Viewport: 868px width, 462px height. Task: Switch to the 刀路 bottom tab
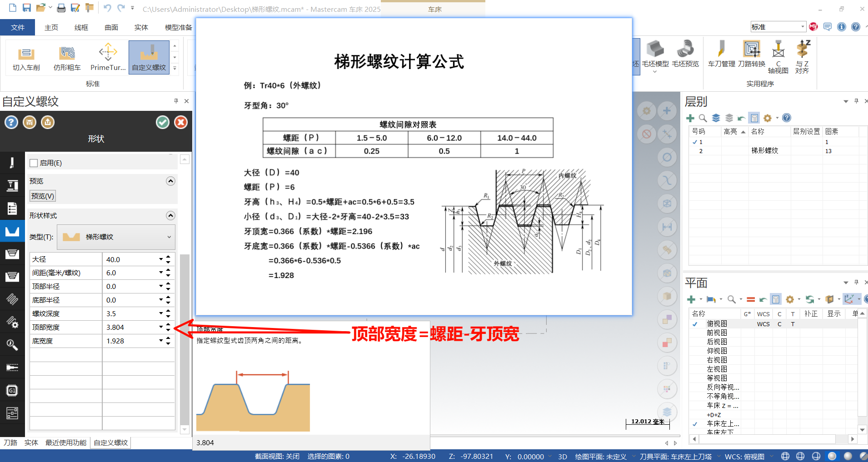pyautogui.click(x=10, y=442)
